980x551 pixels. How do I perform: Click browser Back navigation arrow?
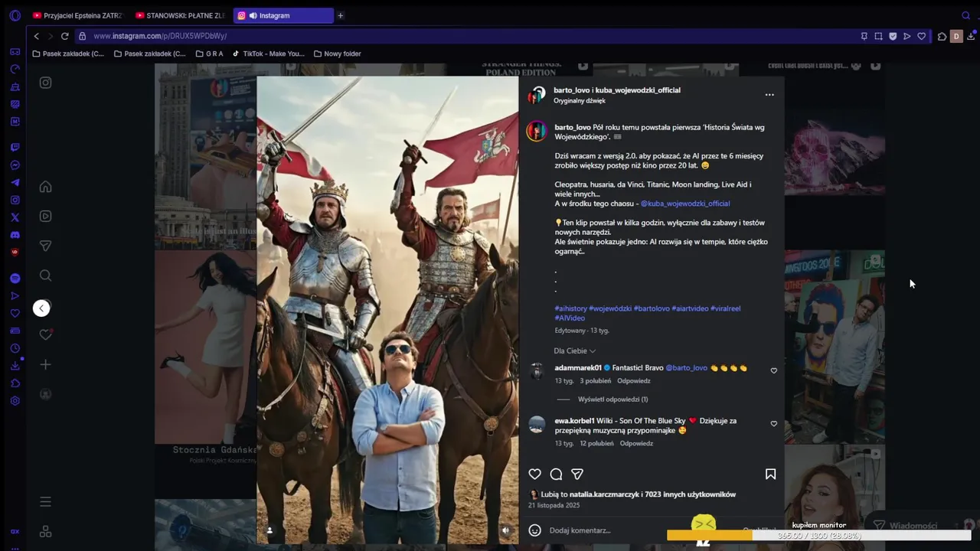[x=36, y=36]
